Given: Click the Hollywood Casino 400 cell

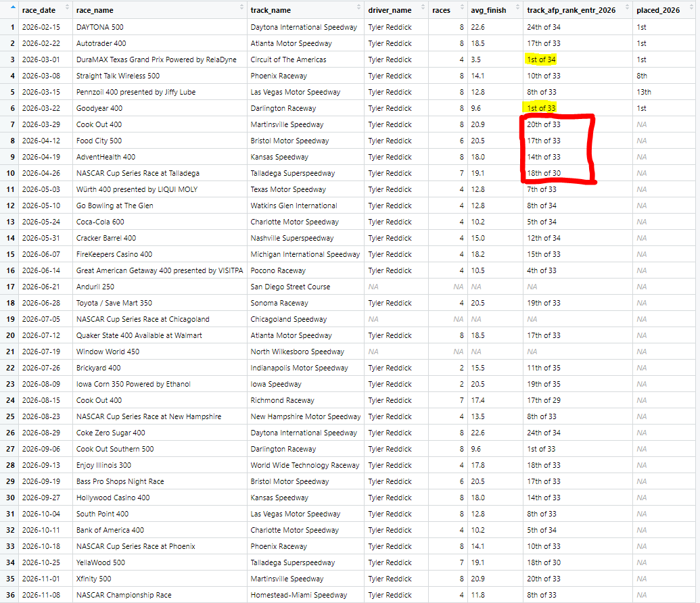Looking at the screenshot, I should click(160, 498).
